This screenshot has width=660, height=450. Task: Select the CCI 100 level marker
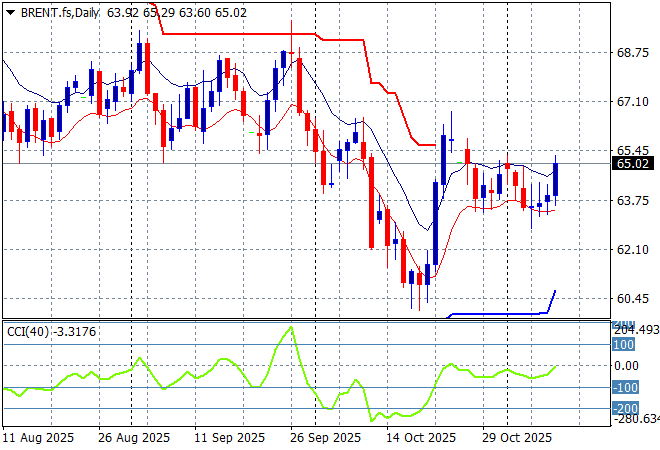624,345
